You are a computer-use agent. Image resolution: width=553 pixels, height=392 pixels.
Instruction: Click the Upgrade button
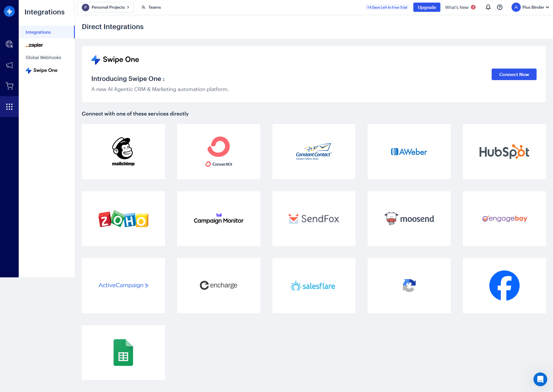point(427,7)
